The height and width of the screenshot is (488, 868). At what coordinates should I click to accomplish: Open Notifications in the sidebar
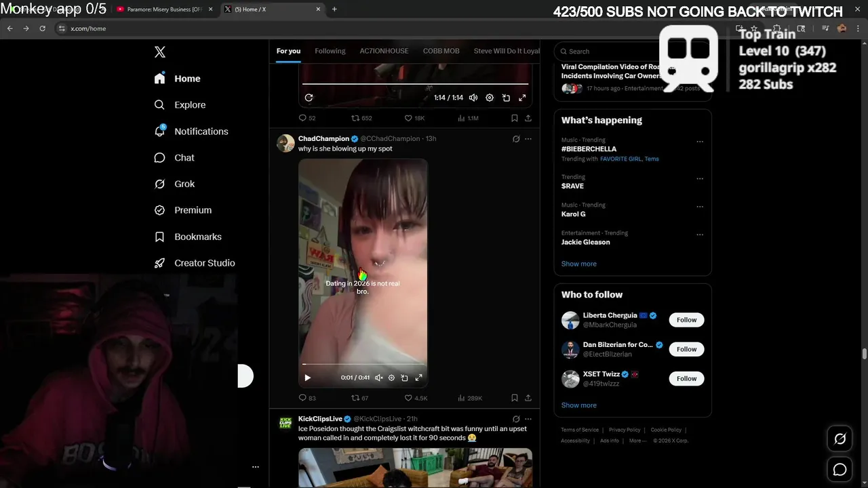click(191, 131)
